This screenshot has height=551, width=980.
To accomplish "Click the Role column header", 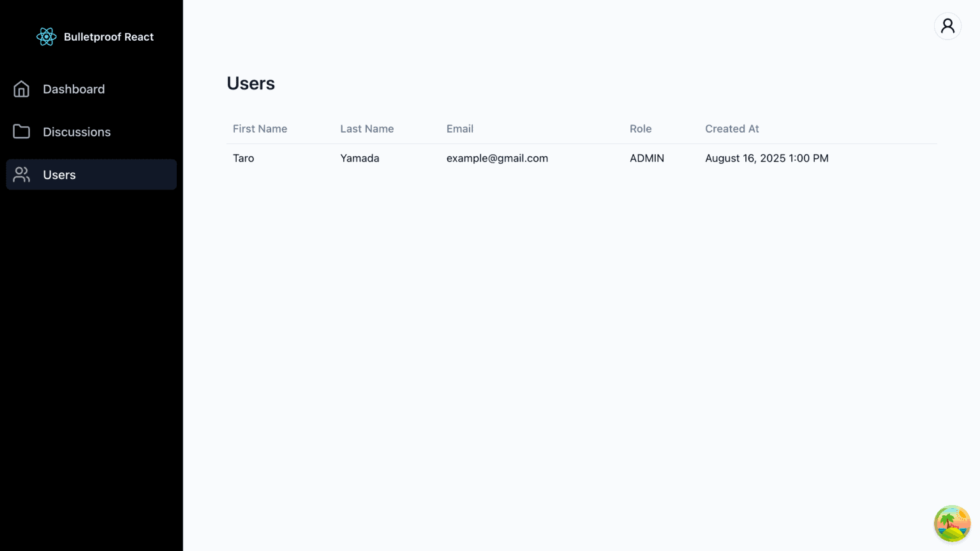I will (641, 129).
